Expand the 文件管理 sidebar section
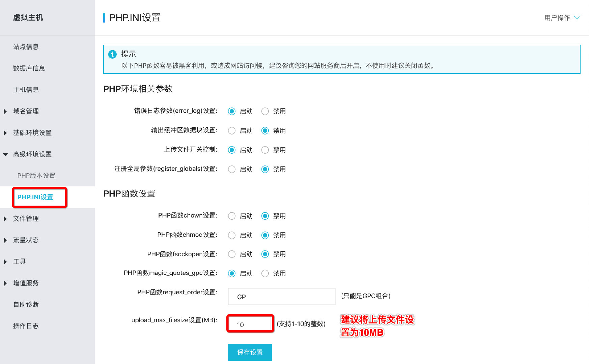Image resolution: width=589 pixels, height=364 pixels. [x=26, y=218]
